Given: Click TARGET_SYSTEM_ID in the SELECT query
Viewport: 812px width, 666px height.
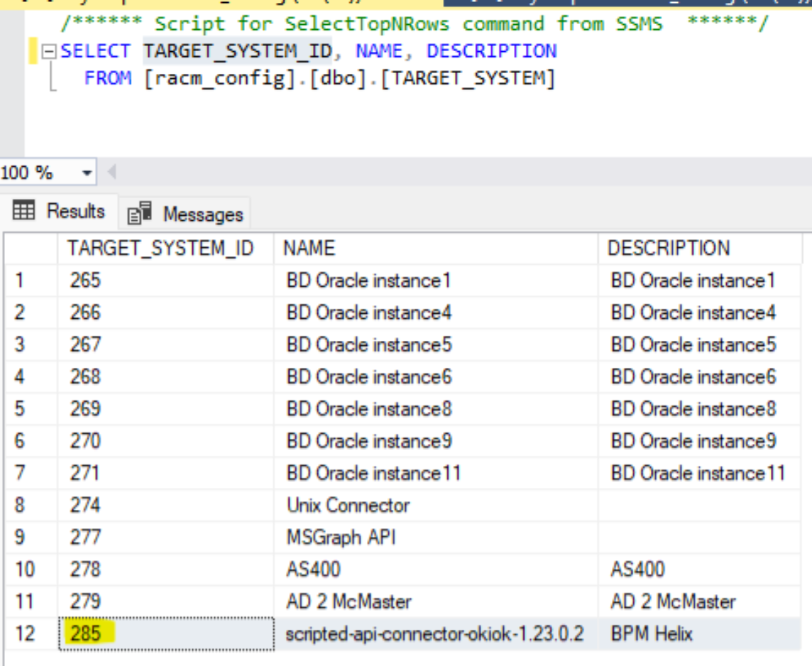Looking at the screenshot, I should click(x=238, y=51).
